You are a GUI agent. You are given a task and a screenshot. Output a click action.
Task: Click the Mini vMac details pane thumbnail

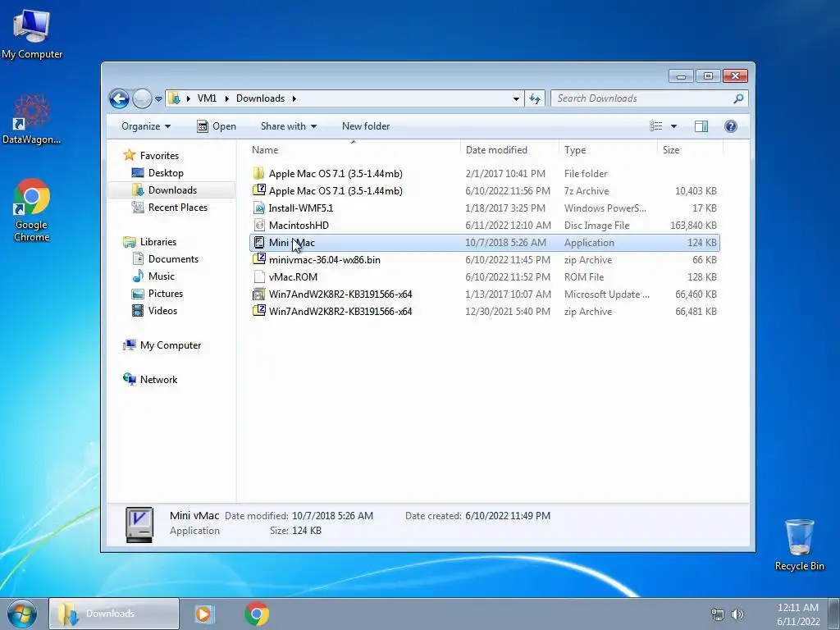tap(139, 525)
